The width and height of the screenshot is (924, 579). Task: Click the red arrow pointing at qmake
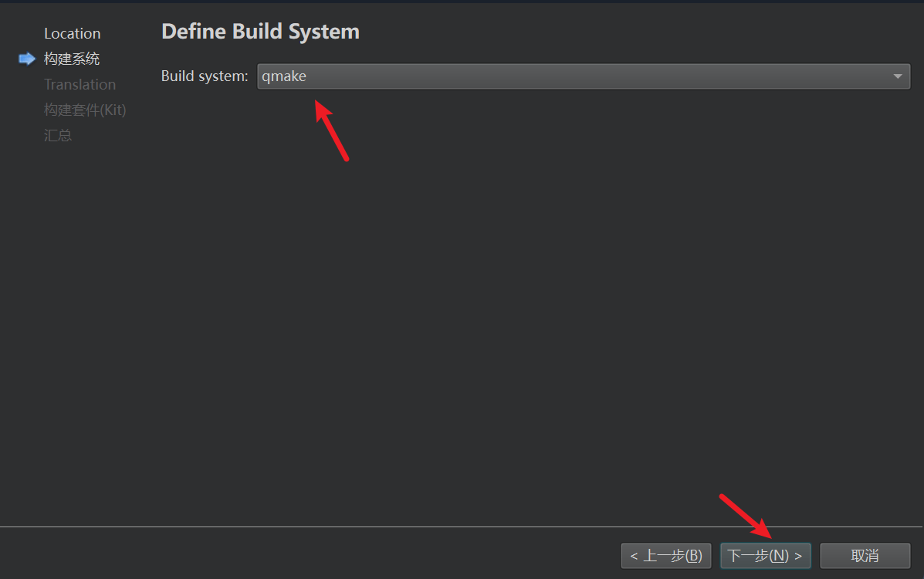332,130
